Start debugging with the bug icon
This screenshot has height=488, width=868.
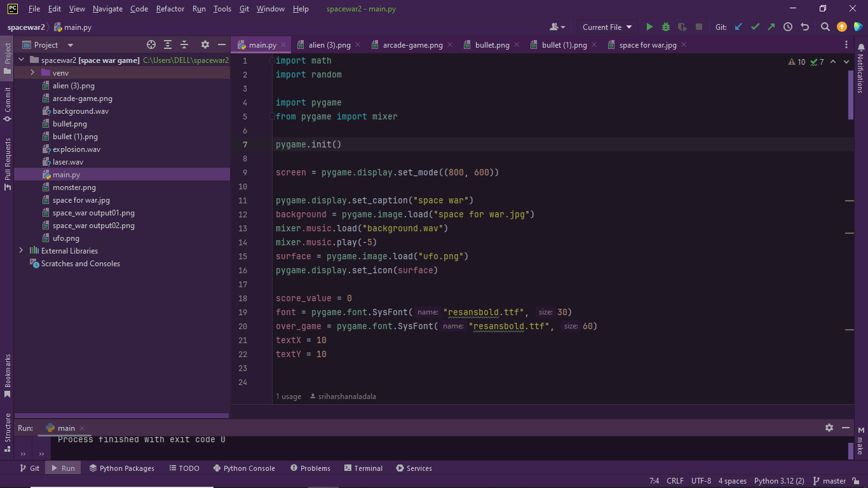tap(666, 27)
